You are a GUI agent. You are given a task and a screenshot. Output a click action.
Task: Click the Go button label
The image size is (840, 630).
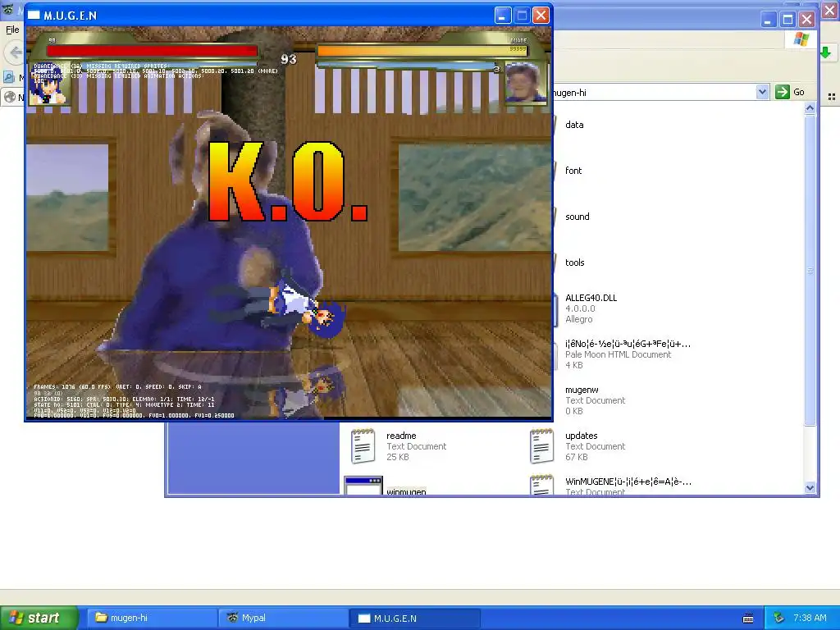[x=799, y=92]
